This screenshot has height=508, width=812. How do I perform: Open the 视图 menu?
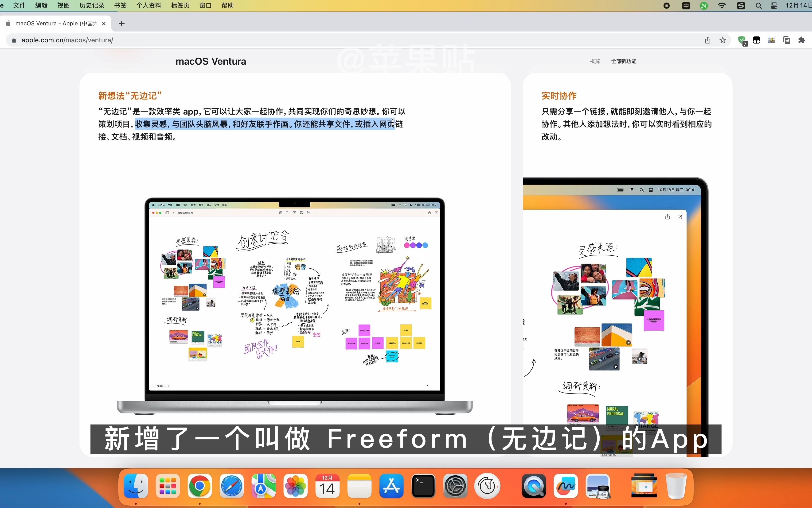[x=63, y=5]
